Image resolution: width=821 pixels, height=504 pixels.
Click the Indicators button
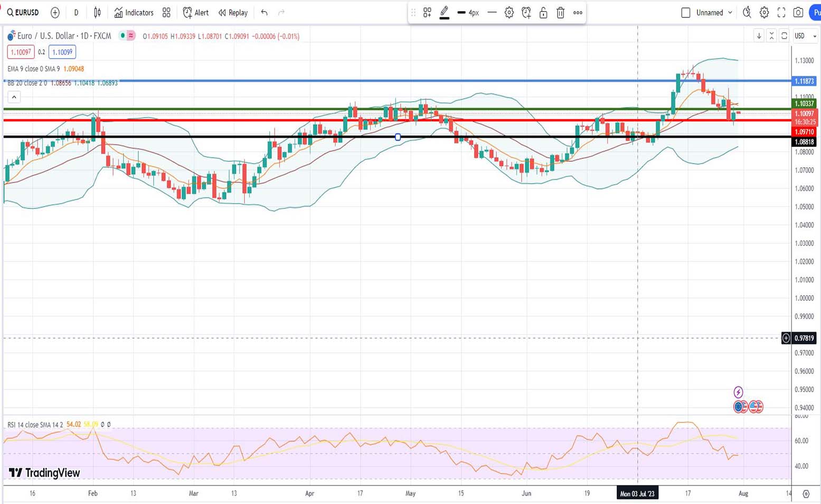pyautogui.click(x=134, y=13)
